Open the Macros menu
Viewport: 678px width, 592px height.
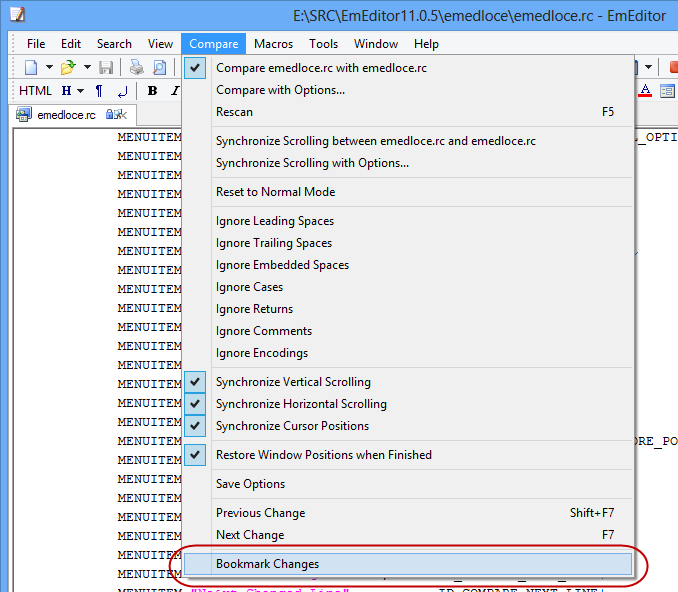[273, 44]
